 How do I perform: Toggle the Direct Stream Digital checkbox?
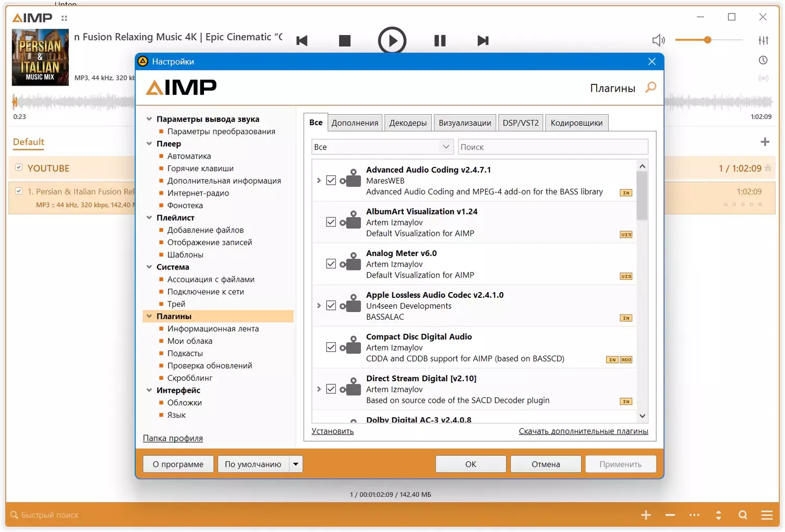(331, 389)
